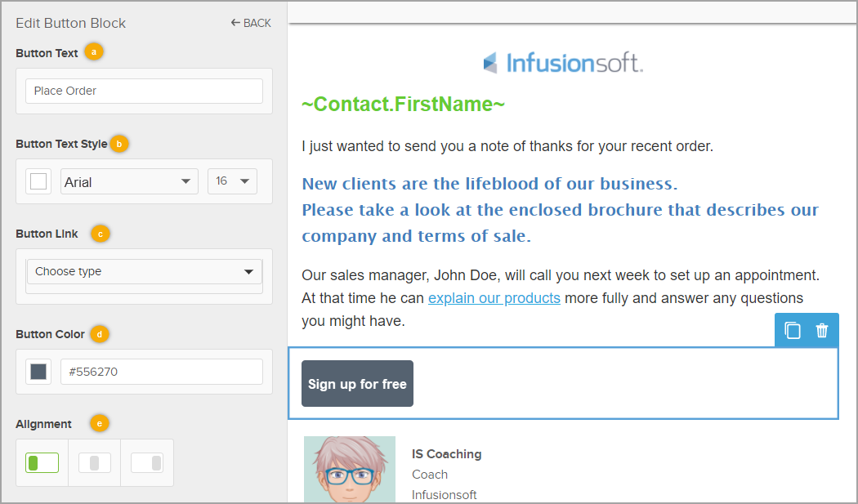Open the Arial font dropdown

(130, 182)
